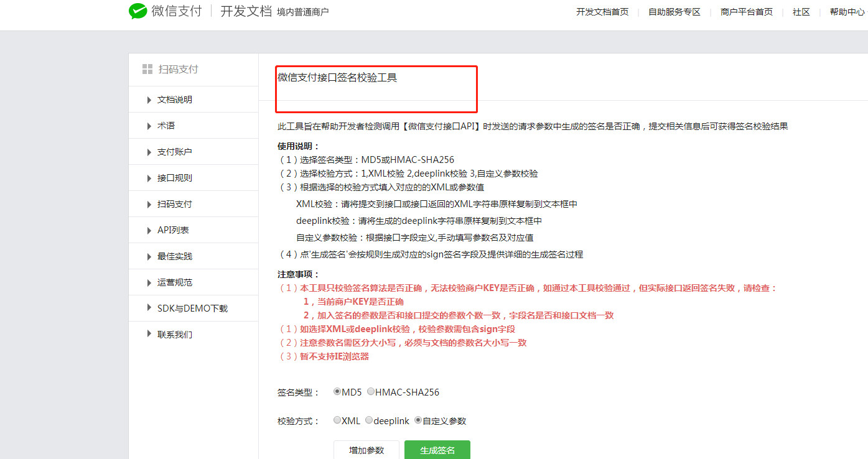Expand the 文档说明 sidebar arrow
This screenshot has height=459, width=868.
[x=149, y=100]
